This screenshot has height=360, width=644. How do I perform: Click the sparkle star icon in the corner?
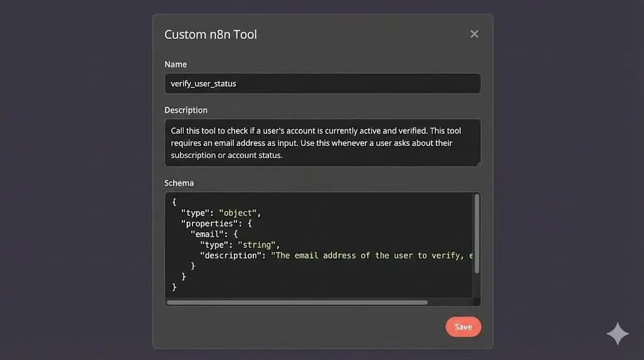coord(617,334)
